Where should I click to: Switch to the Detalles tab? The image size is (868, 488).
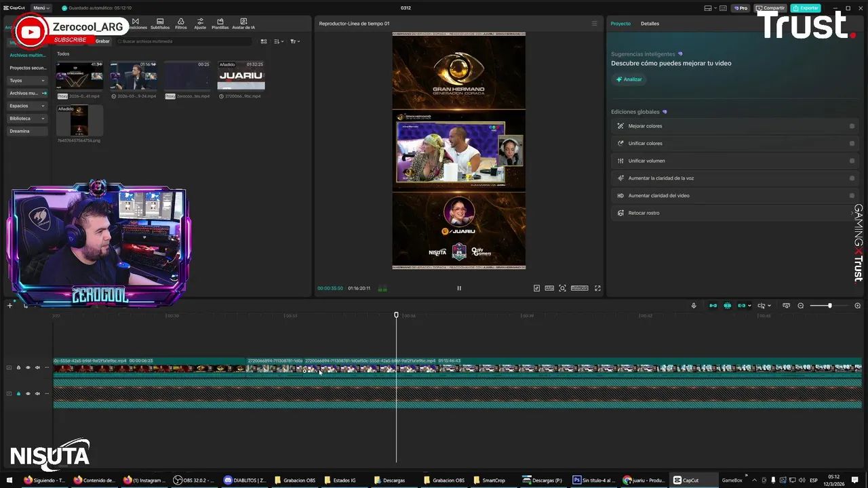[x=650, y=24]
